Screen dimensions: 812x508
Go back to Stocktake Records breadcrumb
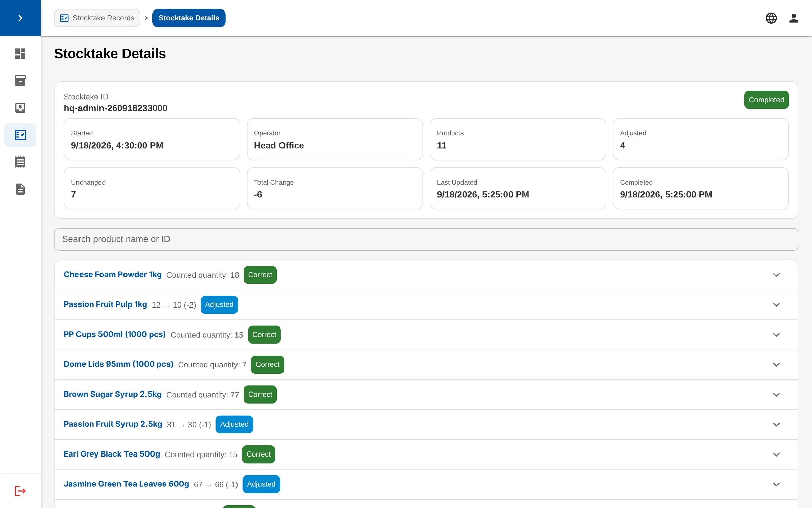point(97,18)
